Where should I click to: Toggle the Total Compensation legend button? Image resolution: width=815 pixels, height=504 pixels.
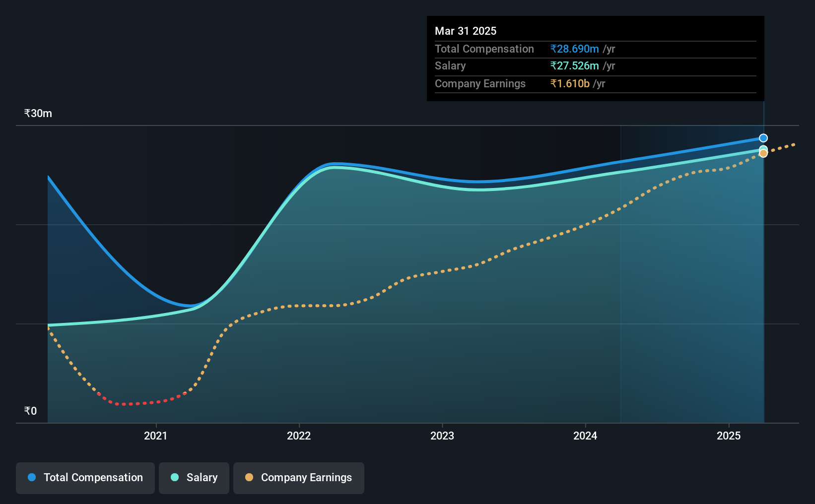[85, 478]
